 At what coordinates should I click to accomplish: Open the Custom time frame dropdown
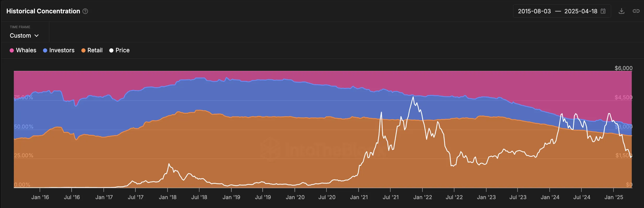coord(20,36)
